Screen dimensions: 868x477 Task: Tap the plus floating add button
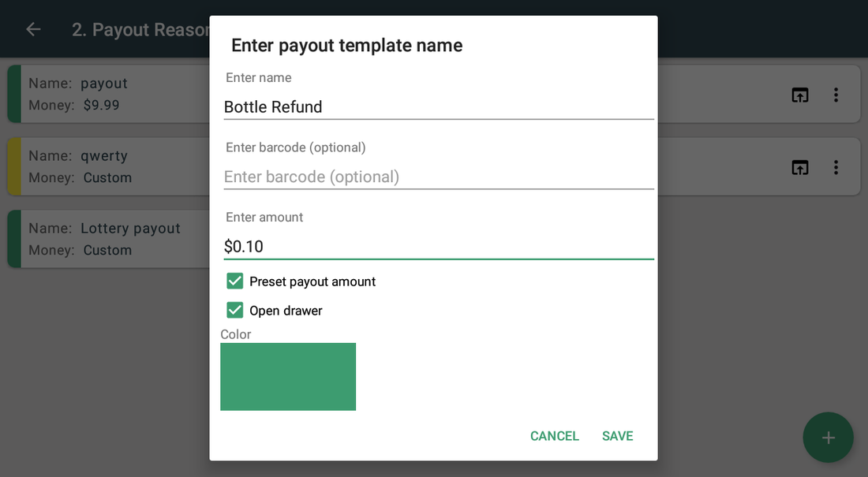pos(828,438)
